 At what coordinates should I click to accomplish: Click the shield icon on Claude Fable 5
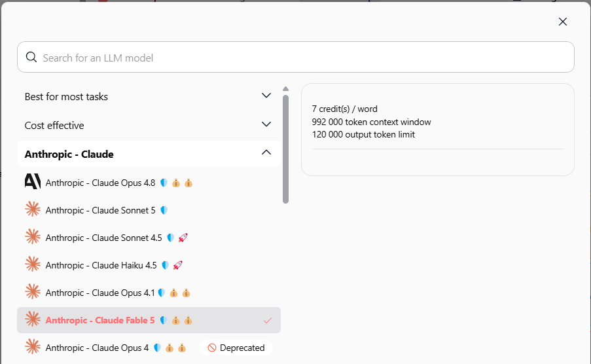point(163,321)
